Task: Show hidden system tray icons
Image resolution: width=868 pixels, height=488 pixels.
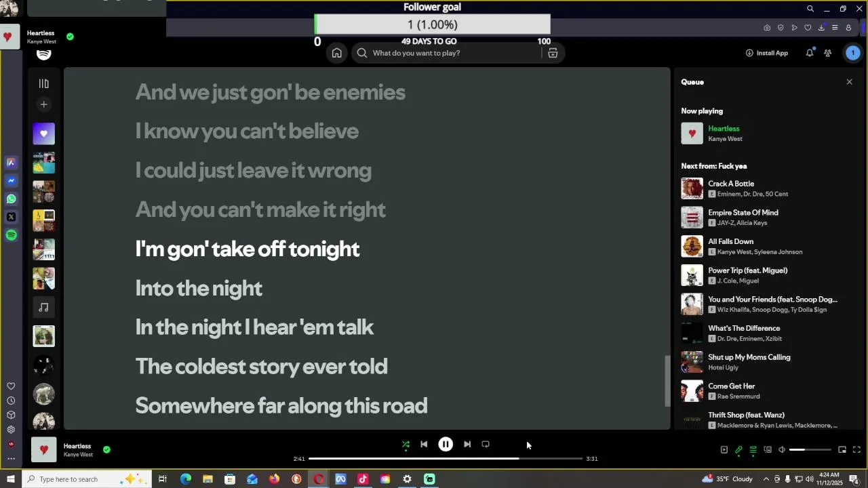Action: coord(766,479)
